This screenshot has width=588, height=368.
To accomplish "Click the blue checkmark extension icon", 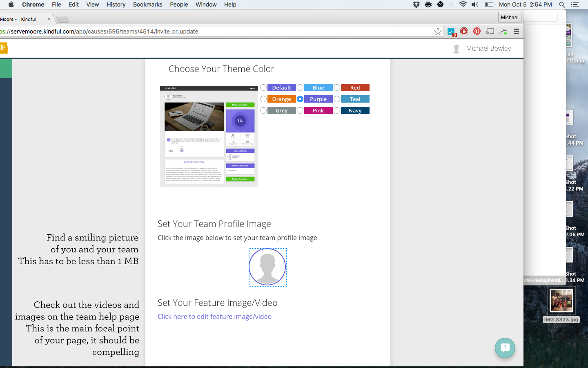I will pyautogui.click(x=451, y=31).
